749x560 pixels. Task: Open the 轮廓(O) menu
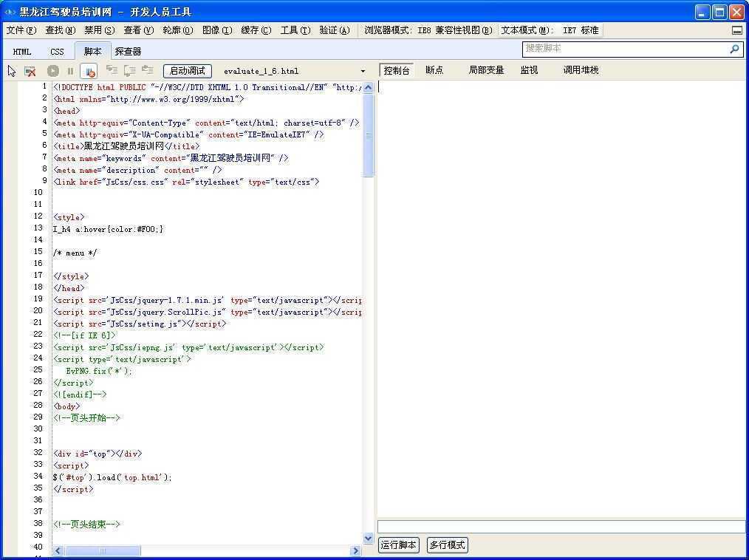pos(178,30)
